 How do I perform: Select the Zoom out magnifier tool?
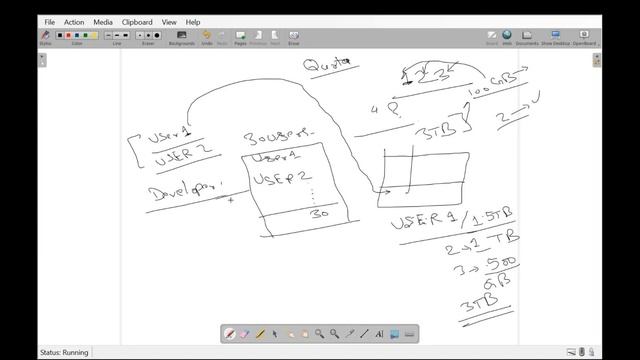(335, 334)
